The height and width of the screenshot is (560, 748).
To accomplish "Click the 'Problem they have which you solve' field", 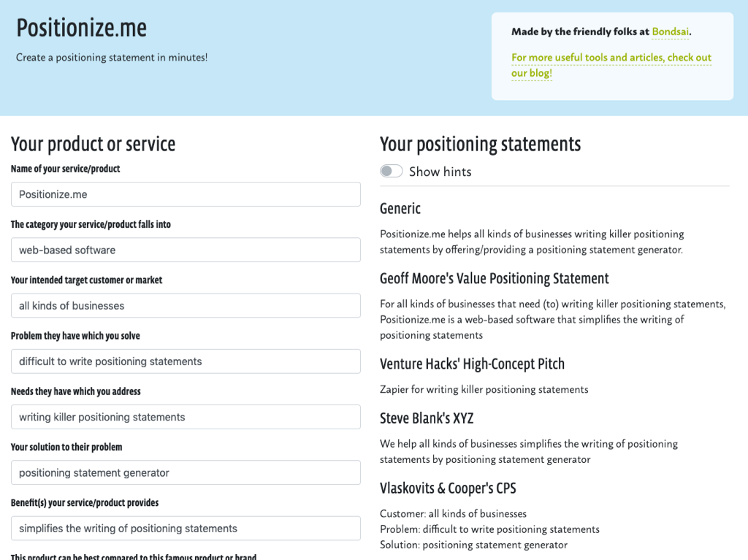I will [x=186, y=361].
